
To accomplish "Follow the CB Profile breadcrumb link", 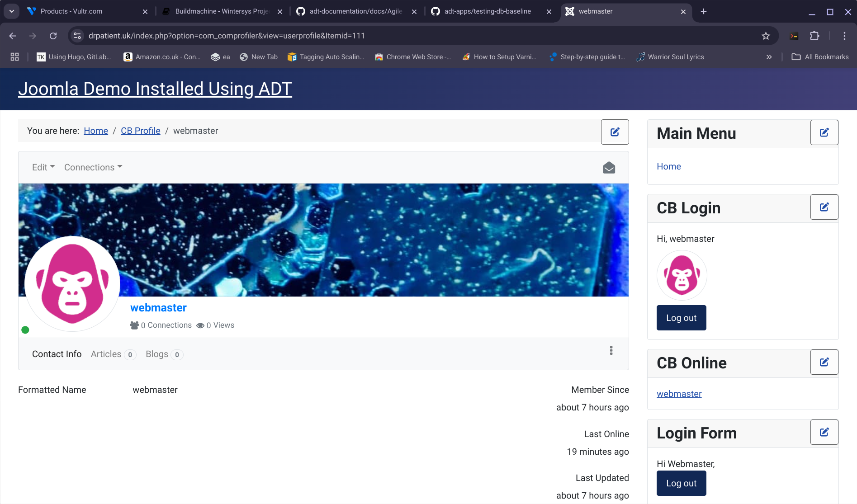I will 140,131.
